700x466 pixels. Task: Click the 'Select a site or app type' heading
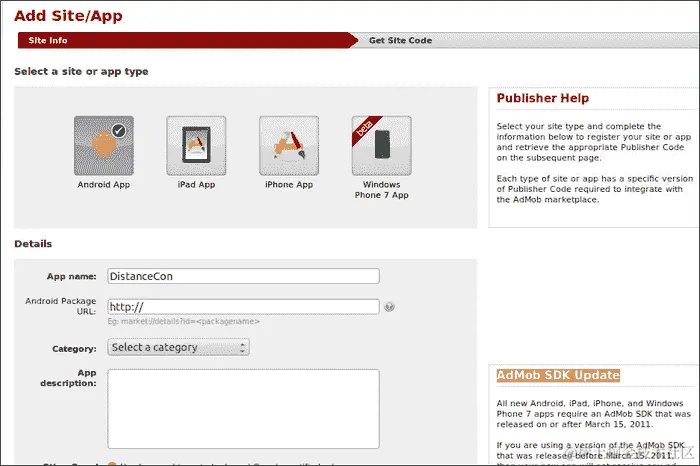(x=81, y=71)
